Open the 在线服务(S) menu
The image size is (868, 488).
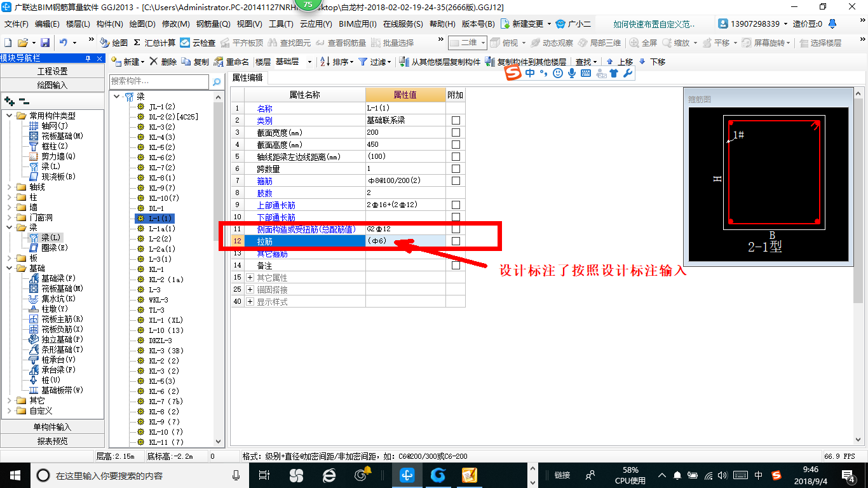(403, 24)
